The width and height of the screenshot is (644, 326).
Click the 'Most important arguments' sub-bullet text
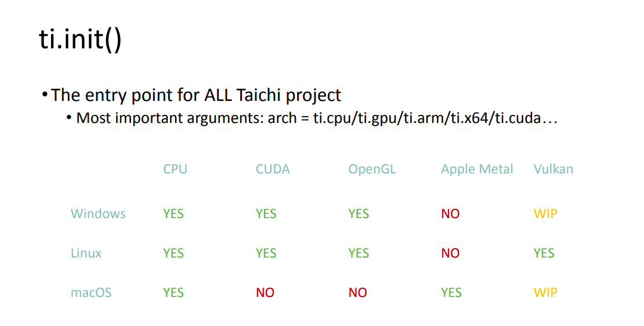(x=317, y=118)
